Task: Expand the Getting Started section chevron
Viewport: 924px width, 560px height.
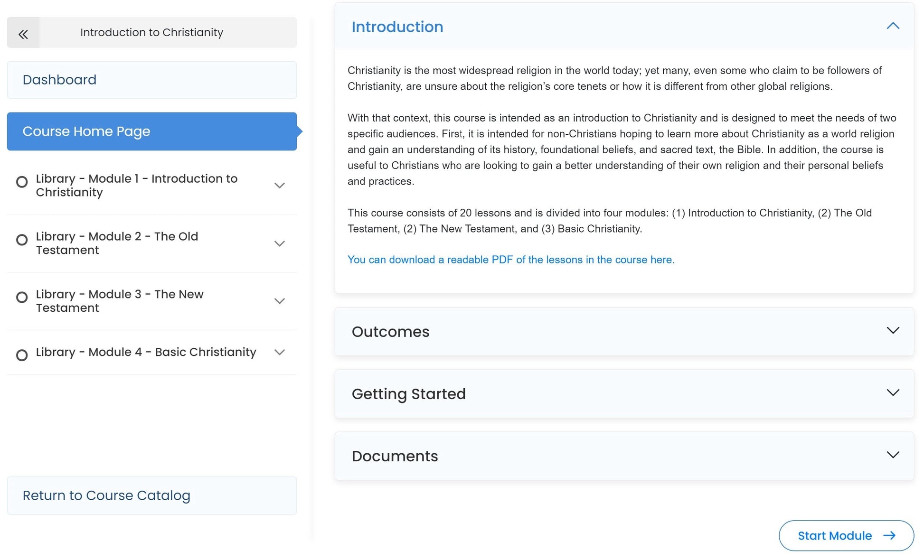Action: (x=893, y=392)
